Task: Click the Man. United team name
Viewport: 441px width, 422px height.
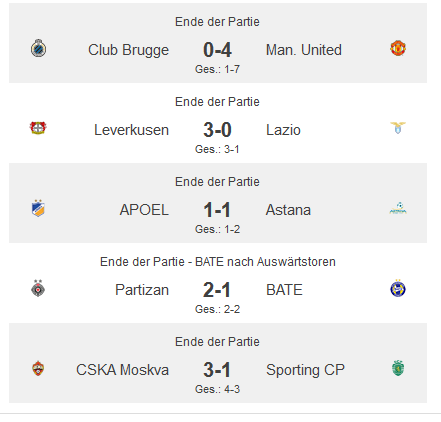Action: pos(304,50)
